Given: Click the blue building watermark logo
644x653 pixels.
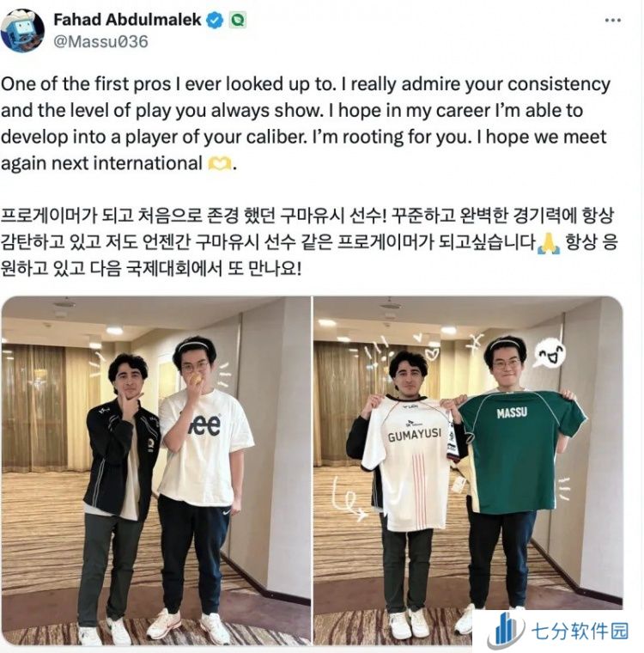Looking at the screenshot, I should 505,631.
